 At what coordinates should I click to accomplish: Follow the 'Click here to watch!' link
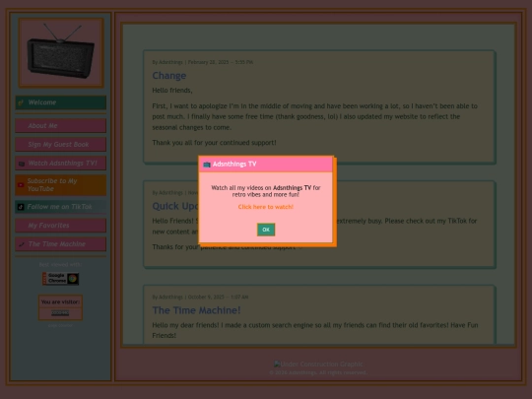click(266, 207)
